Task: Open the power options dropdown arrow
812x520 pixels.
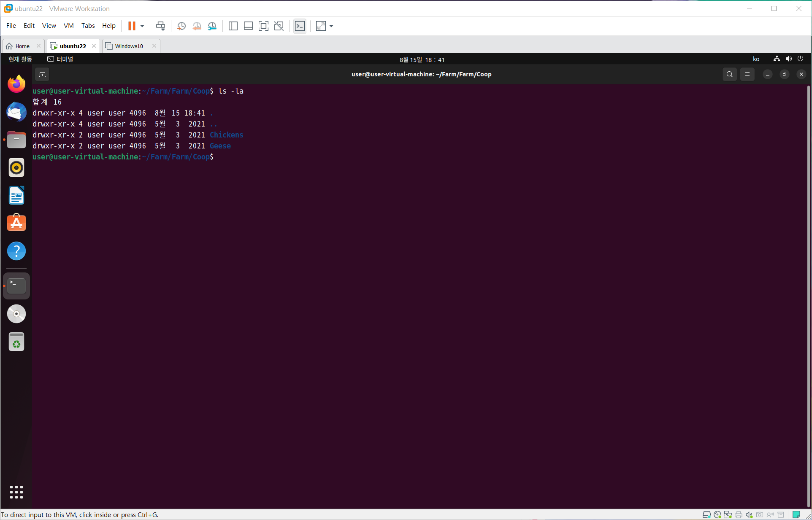Action: (x=142, y=26)
